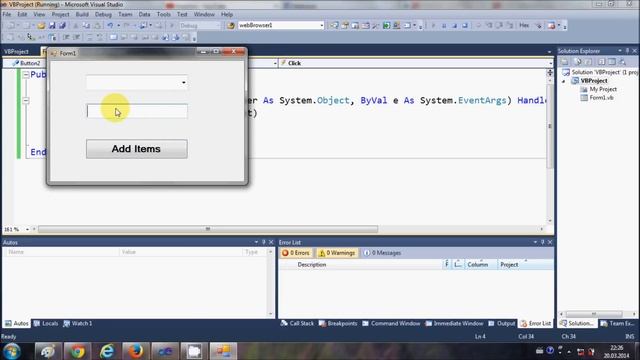
Task: Click the Description column header in Error List
Action: click(312, 265)
